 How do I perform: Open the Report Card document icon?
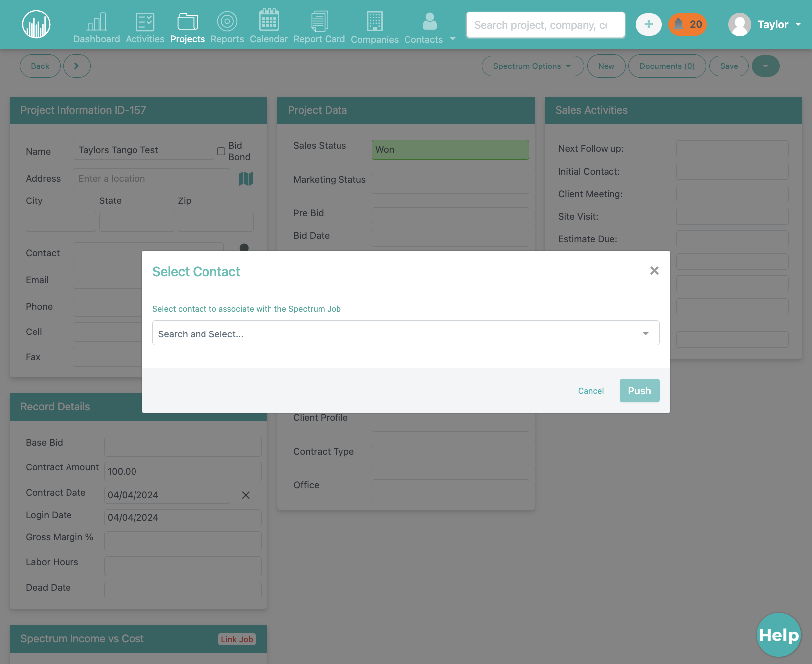point(319,21)
